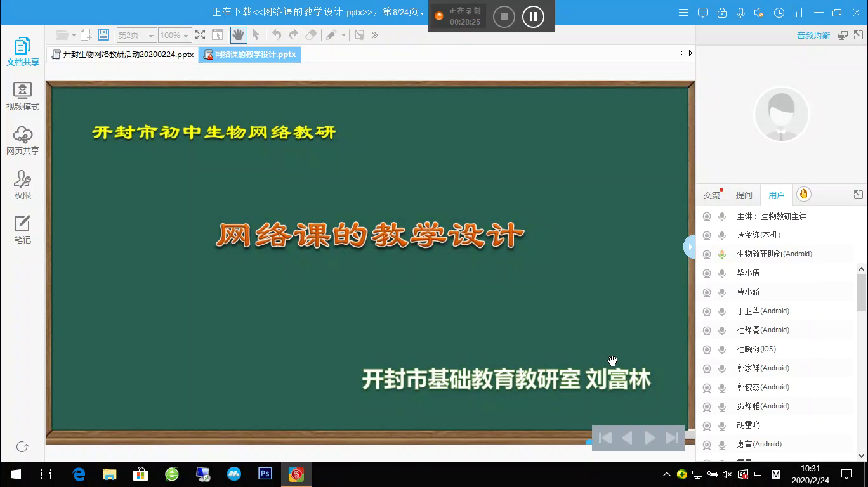Image resolution: width=868 pixels, height=487 pixels.
Task: Toggle the muted speaker in title bar
Action: [x=760, y=13]
